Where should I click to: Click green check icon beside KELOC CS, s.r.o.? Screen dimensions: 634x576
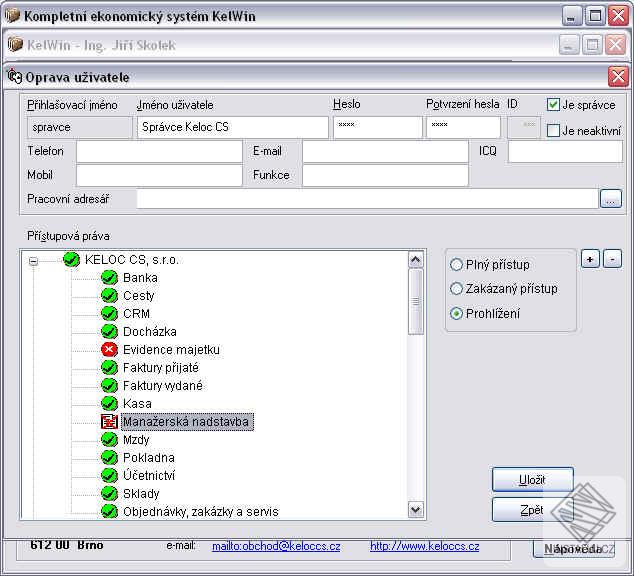71,260
